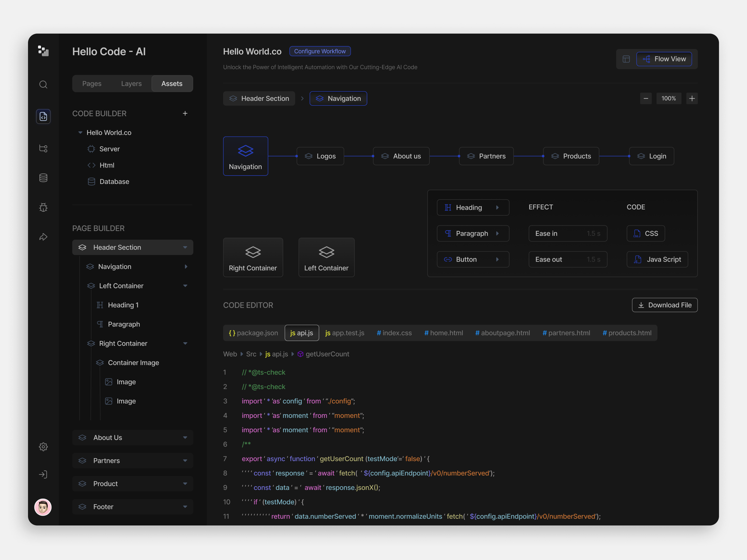
Task: Collapse the Header Section in Page Builder
Action: pos(185,247)
